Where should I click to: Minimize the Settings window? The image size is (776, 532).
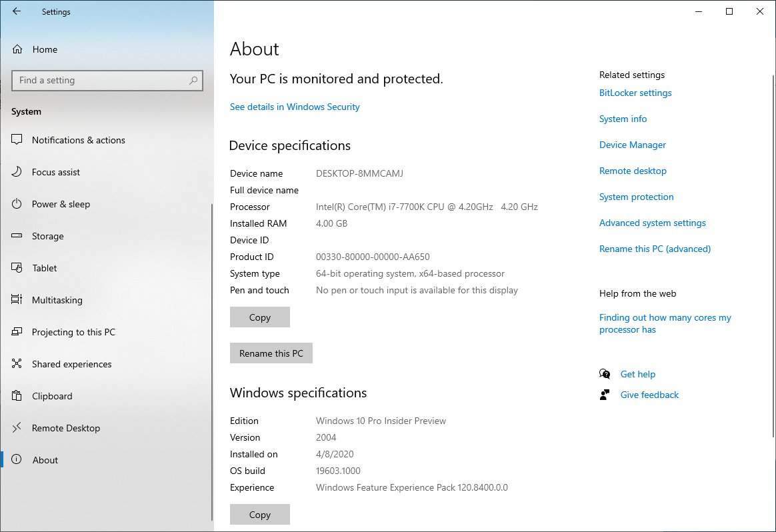(x=699, y=11)
